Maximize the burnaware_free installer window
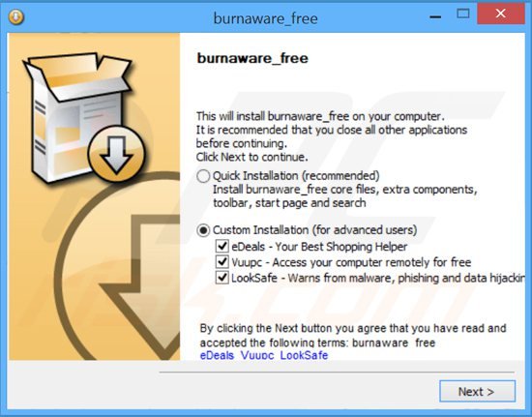 [x=462, y=14]
